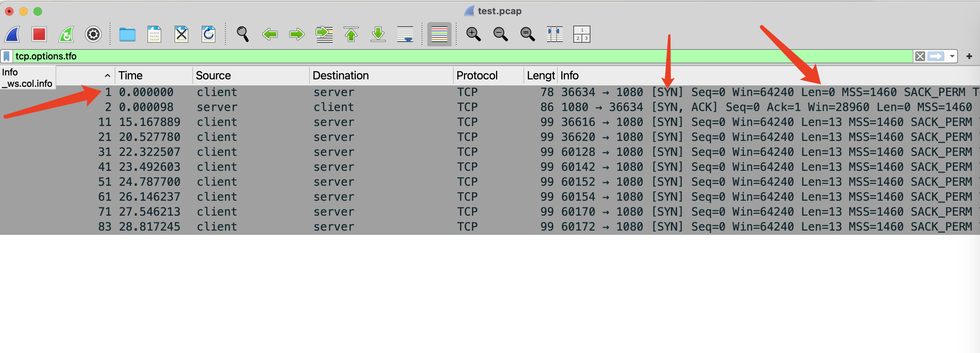Screen dimensions: 980x353
Task: Clear the display filter with the X button
Action: coord(920,57)
